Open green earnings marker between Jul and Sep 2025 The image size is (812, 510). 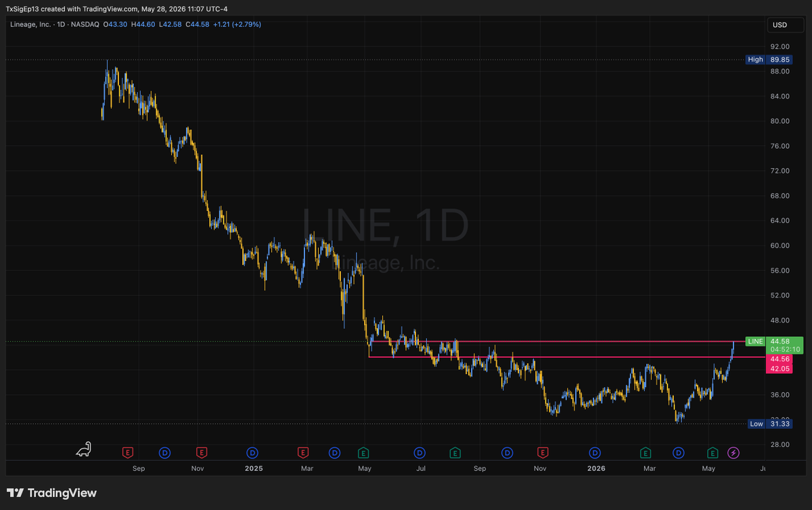[x=455, y=452]
